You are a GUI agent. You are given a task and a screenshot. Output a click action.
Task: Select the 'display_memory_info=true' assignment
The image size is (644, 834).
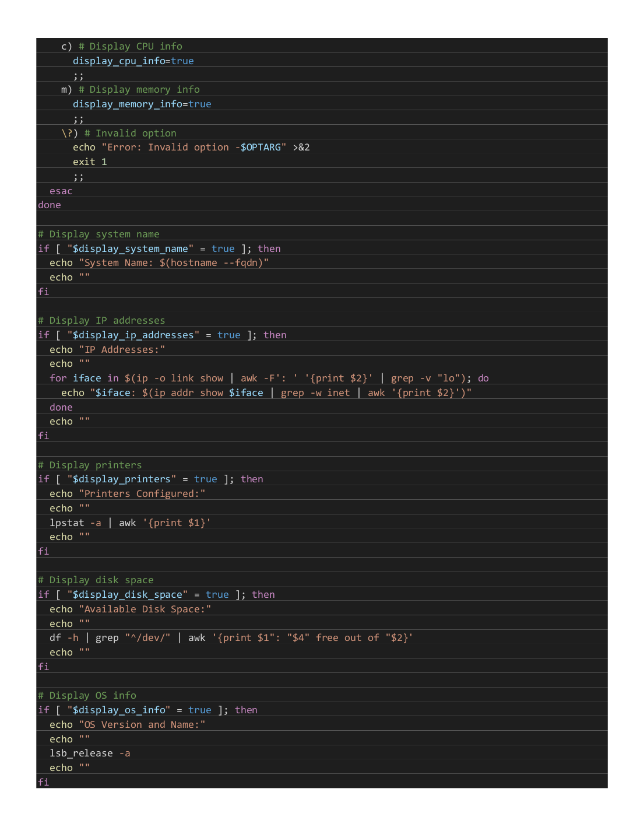[x=142, y=104]
